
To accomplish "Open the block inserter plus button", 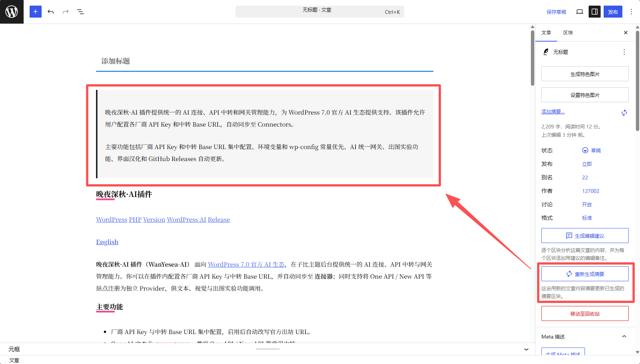I will (x=36, y=12).
